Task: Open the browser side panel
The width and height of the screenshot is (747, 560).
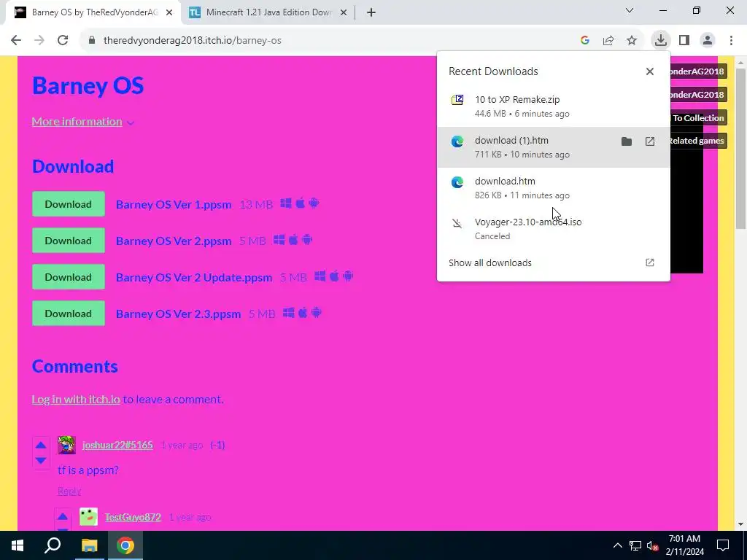Action: tap(684, 41)
